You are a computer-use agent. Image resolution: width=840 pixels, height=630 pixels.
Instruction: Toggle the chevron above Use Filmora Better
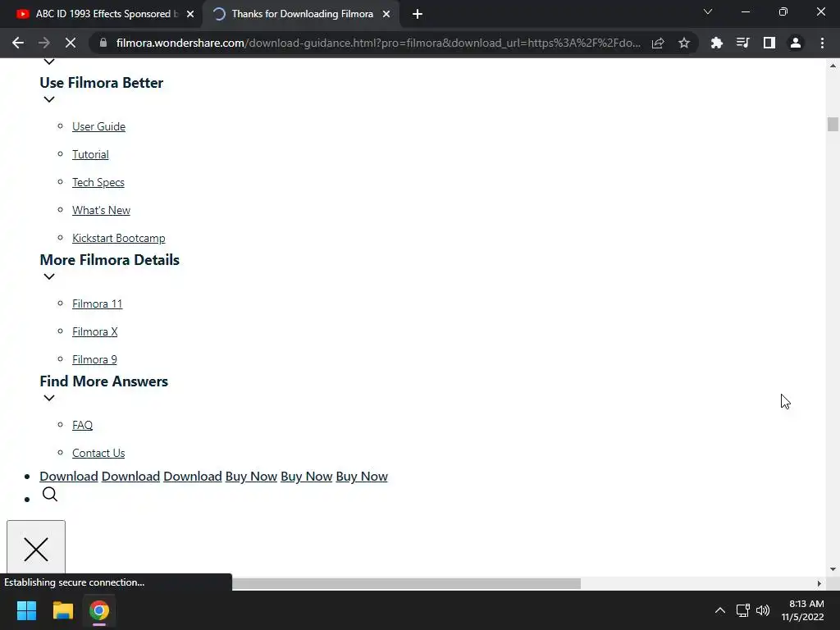[x=48, y=62]
